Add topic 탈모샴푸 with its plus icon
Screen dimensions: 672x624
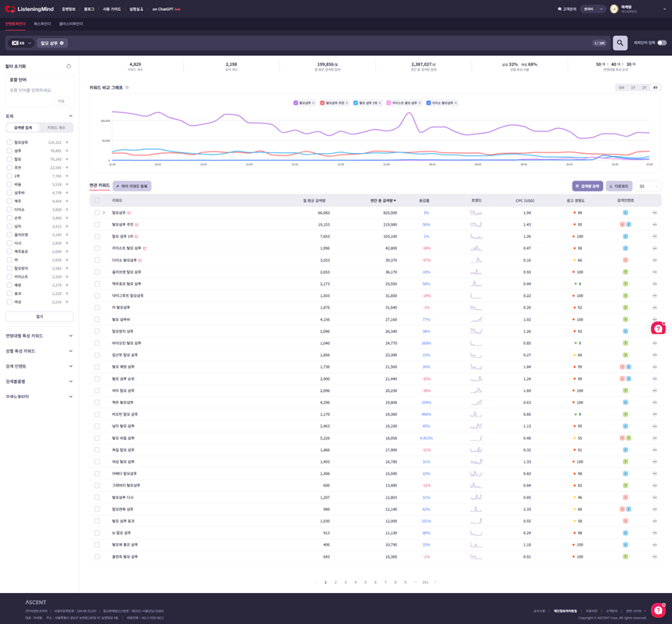click(67, 142)
